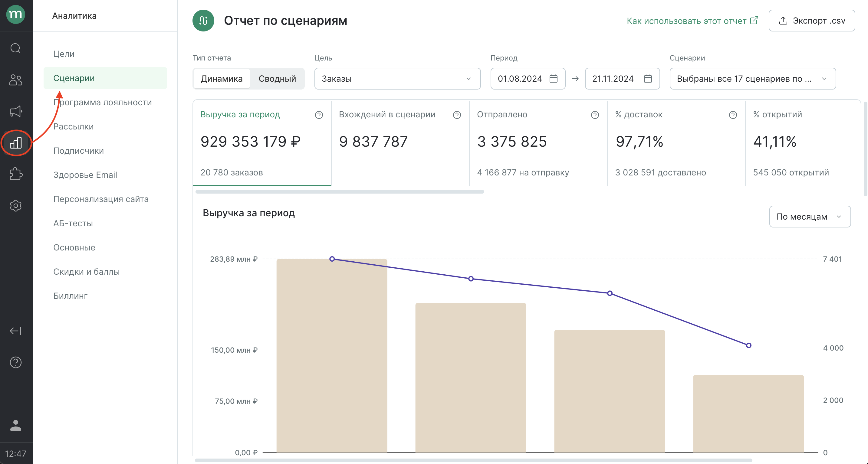Click the shortest revenue bar
Image resolution: width=868 pixels, height=464 pixels.
click(748, 414)
